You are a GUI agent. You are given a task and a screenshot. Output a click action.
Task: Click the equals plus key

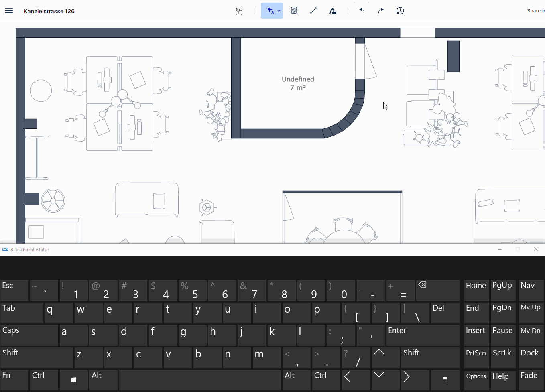[401, 290]
